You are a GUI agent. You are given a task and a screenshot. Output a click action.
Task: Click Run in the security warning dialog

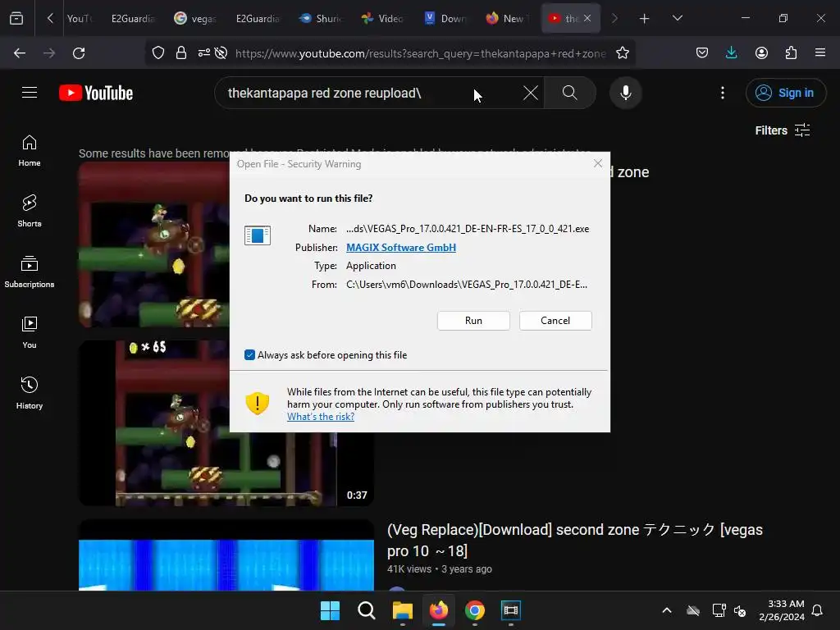pos(473,321)
